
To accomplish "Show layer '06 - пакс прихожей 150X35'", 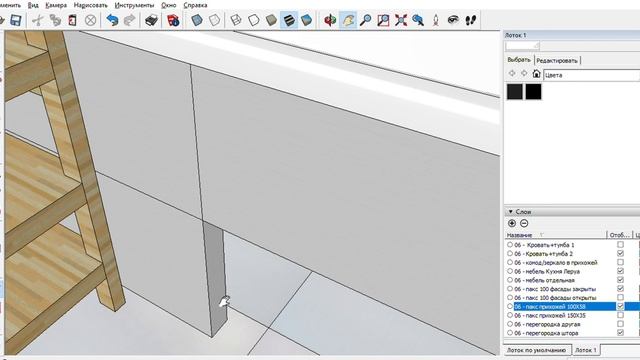I will point(620,315).
